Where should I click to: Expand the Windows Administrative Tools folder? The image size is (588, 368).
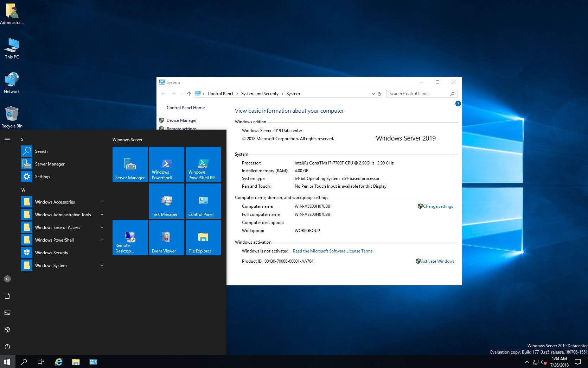pos(63,215)
